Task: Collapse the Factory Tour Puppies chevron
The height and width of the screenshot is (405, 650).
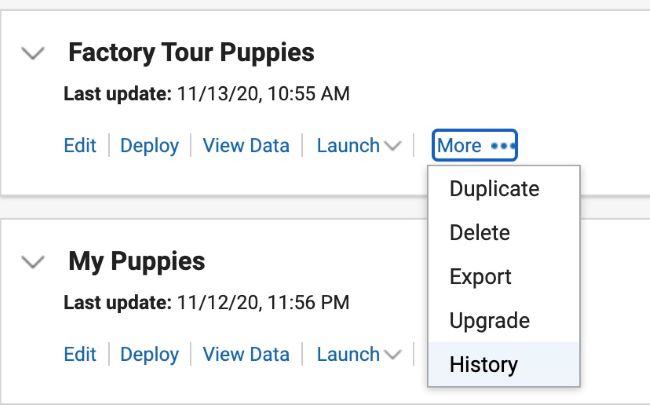Action: [34, 53]
